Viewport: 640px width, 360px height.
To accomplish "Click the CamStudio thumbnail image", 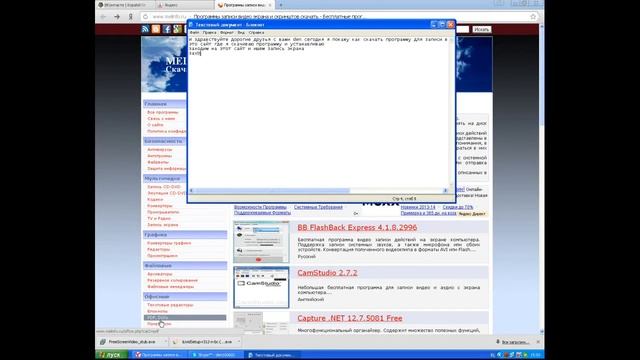I will click(x=261, y=287).
